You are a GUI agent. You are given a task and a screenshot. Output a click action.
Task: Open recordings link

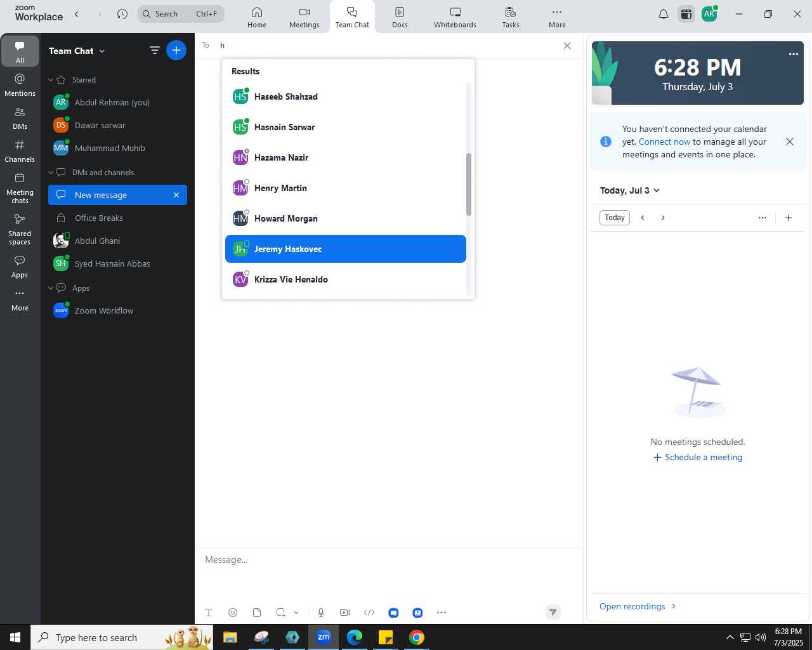click(638, 606)
